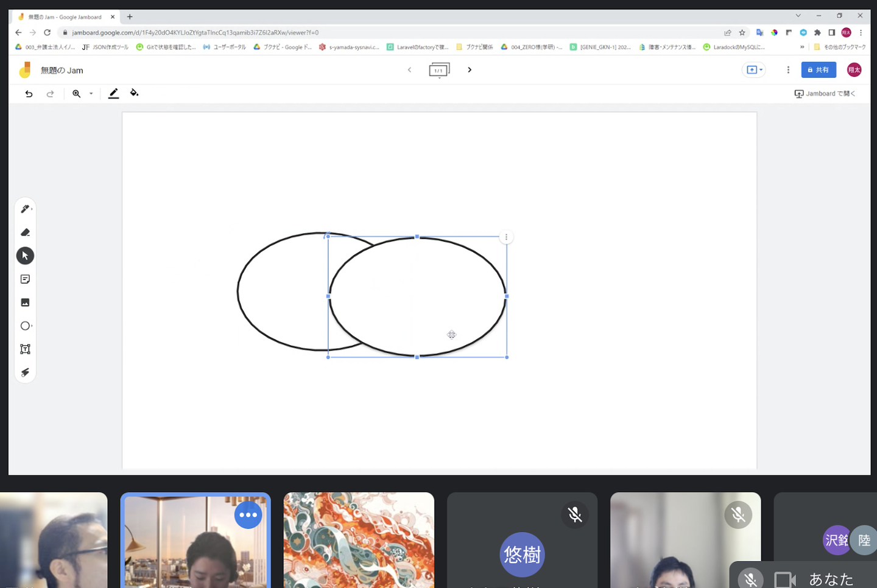
Task: Open the present to meeting dropdown
Action: point(754,70)
